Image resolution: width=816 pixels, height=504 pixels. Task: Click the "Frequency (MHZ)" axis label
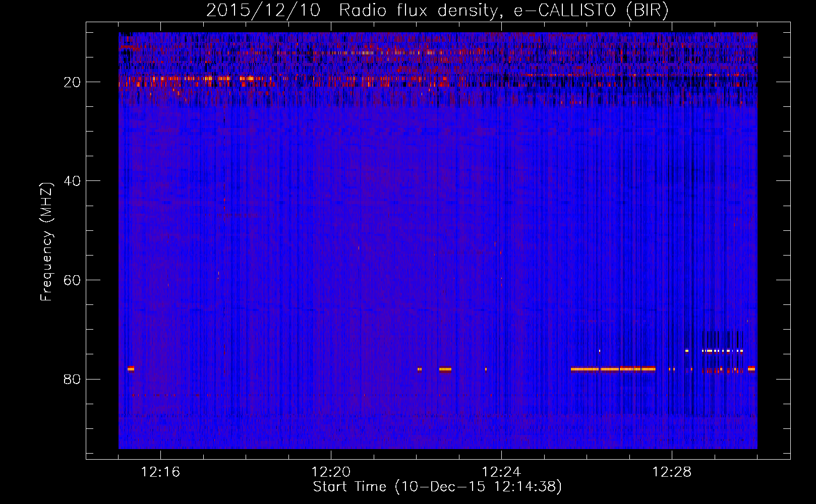point(46,242)
